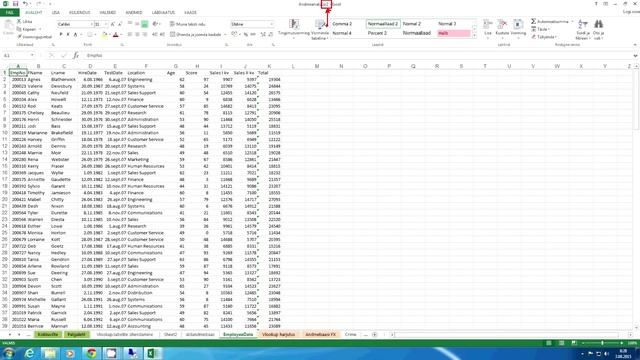640x360 pixels.
Task: Apply the red font color
Action: (116, 35)
